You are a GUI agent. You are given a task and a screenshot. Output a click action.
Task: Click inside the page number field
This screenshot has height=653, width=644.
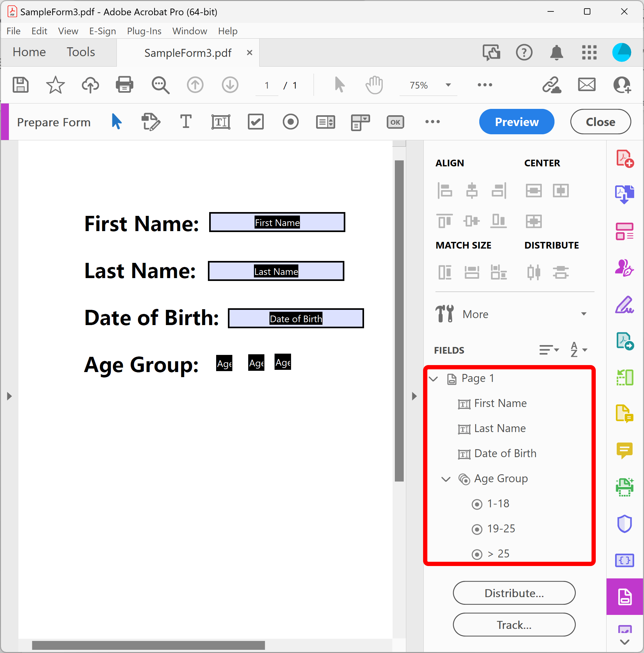click(267, 85)
